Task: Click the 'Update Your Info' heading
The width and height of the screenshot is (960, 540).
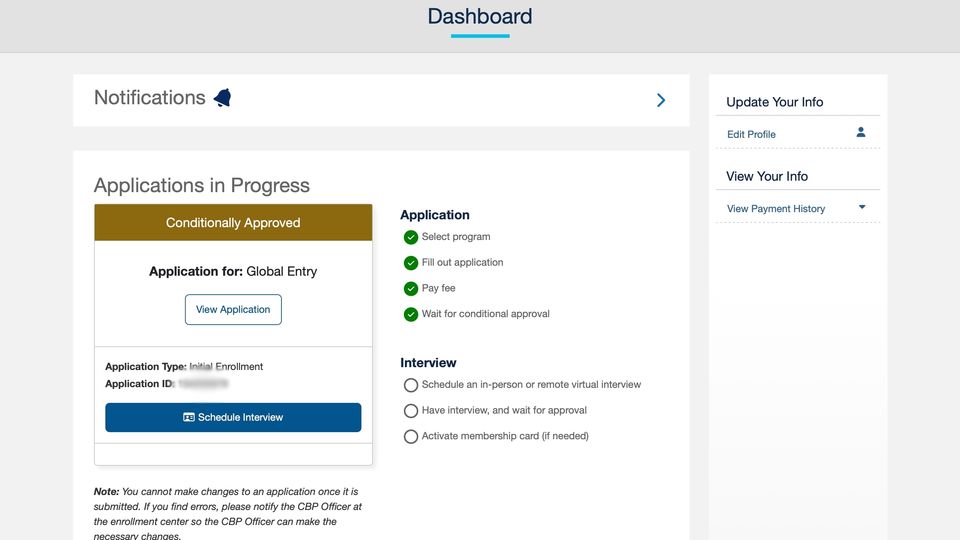Action: (774, 102)
